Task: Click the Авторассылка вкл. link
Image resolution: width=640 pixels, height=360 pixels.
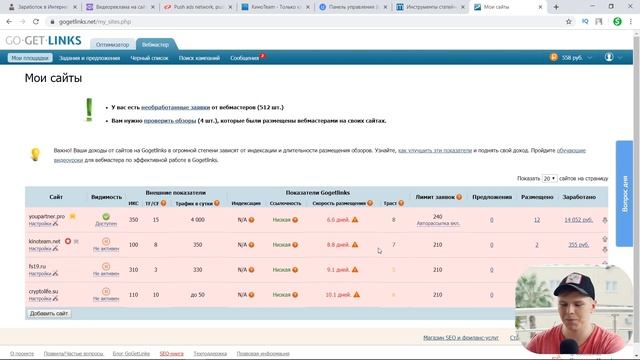Action: 438,224
